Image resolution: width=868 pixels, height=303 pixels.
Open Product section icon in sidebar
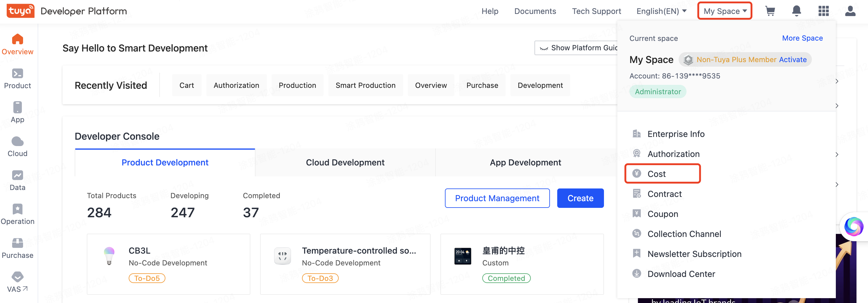click(18, 73)
